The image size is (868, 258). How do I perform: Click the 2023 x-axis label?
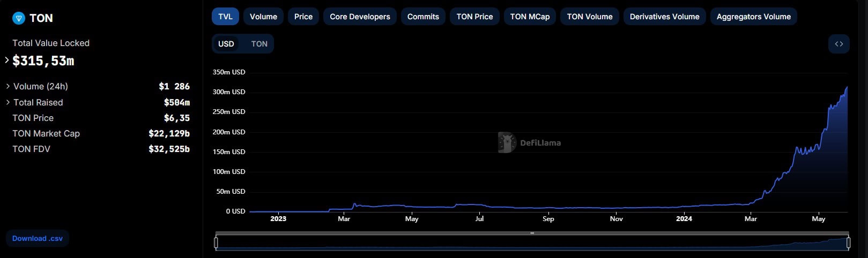click(x=278, y=218)
